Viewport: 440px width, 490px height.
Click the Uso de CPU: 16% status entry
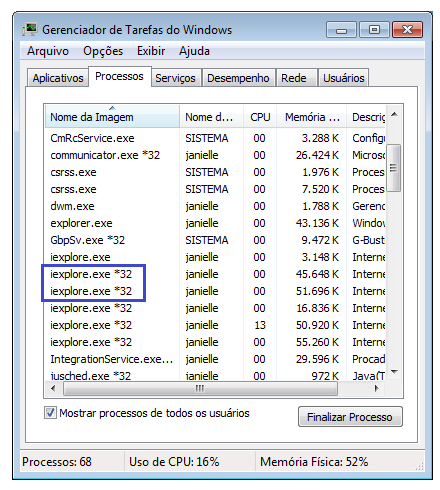pos(174,462)
